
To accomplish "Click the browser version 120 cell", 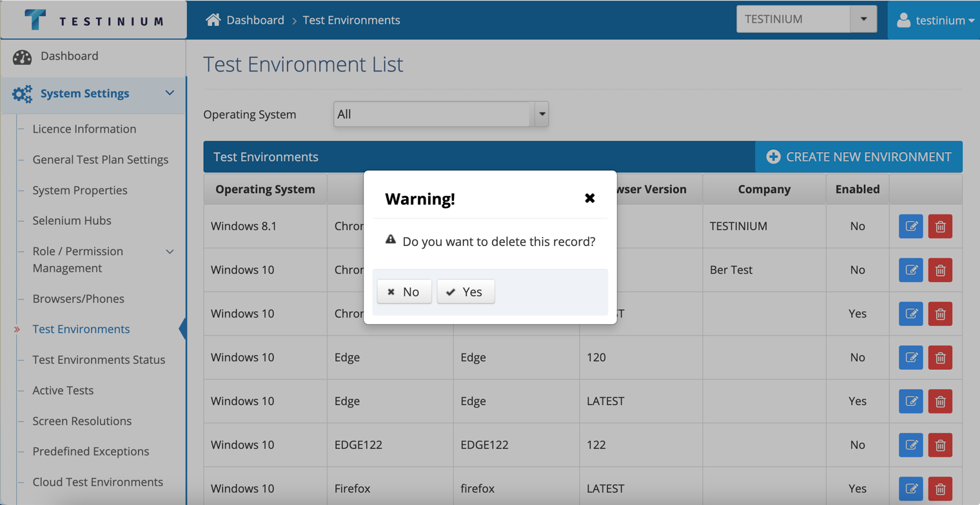I will pos(641,357).
